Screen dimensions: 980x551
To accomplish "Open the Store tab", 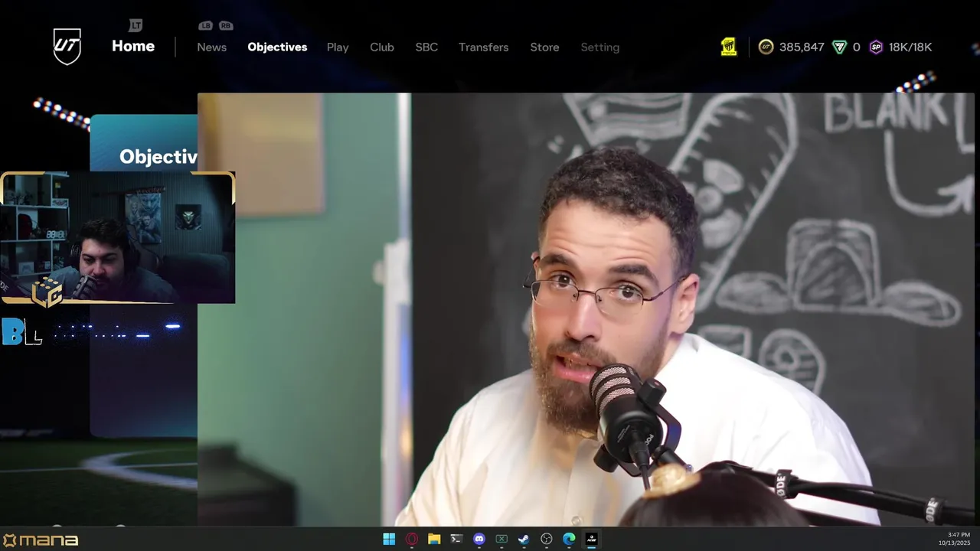I will pyautogui.click(x=544, y=47).
